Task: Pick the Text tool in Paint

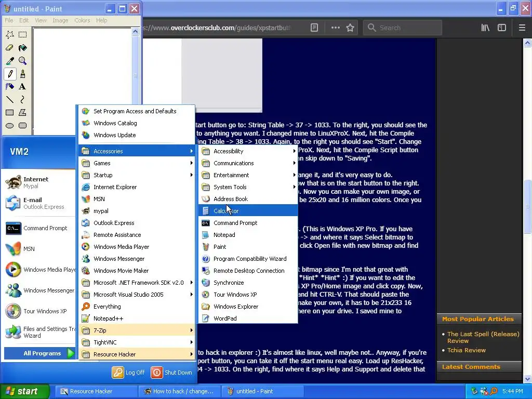Action: (x=23, y=87)
